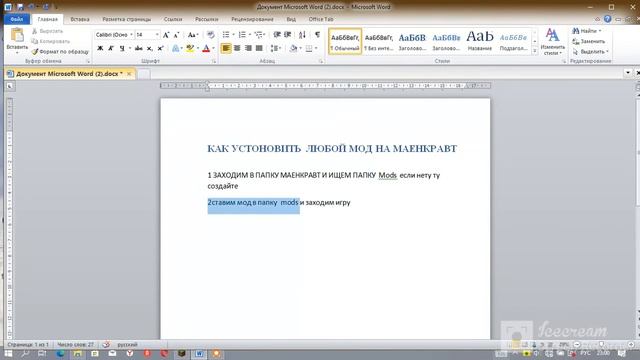Image resolution: width=640 pixels, height=360 pixels.
Task: Click Replace (Заменить) in Editing group
Action: tap(588, 41)
